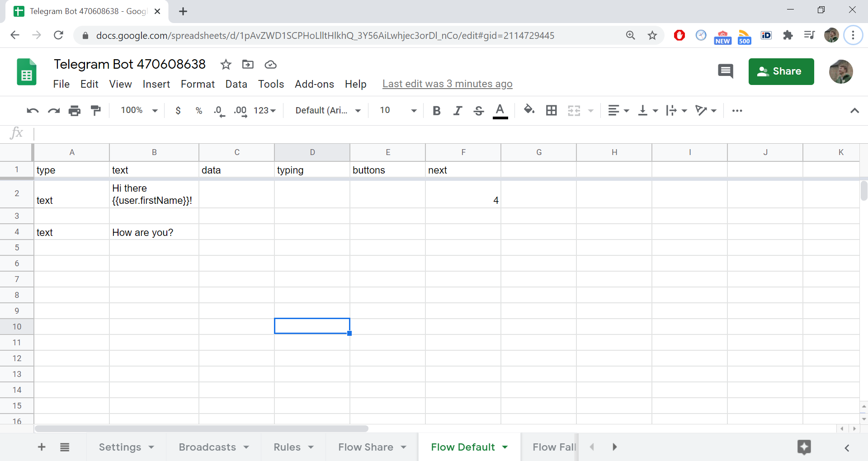This screenshot has height=461, width=868.
Task: Expand merge cells options arrow
Action: tap(590, 111)
